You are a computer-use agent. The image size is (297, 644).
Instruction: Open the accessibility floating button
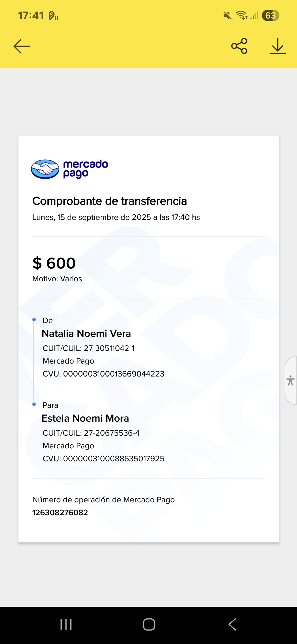[290, 380]
